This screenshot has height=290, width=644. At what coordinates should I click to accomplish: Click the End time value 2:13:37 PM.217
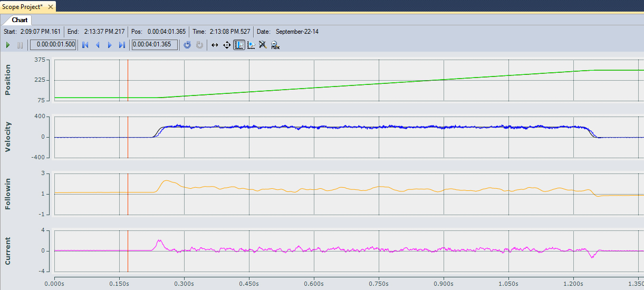pyautogui.click(x=104, y=32)
